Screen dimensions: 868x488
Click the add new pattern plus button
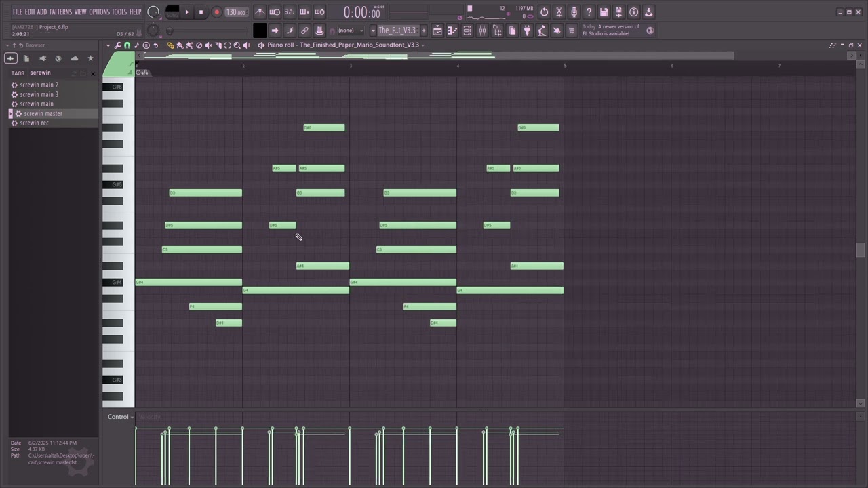pyautogui.click(x=424, y=30)
